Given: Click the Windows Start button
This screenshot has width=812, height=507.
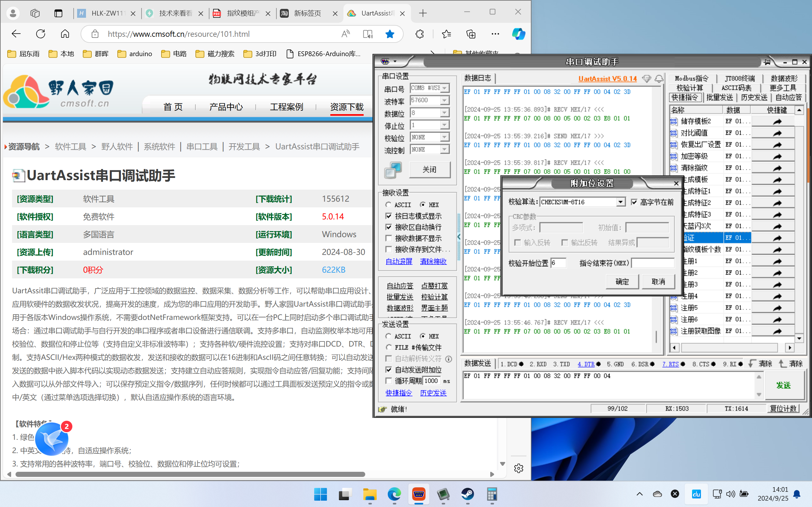Looking at the screenshot, I should 320,494.
